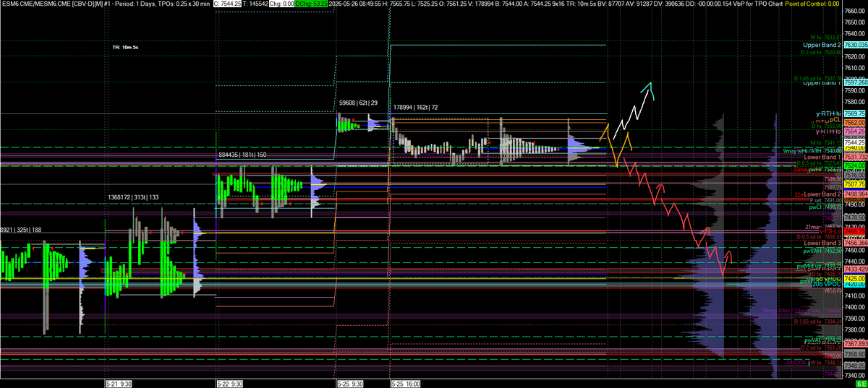Click the orange 7562.00 price tag
Viewport: 868px width, 388px height.
[x=854, y=123]
